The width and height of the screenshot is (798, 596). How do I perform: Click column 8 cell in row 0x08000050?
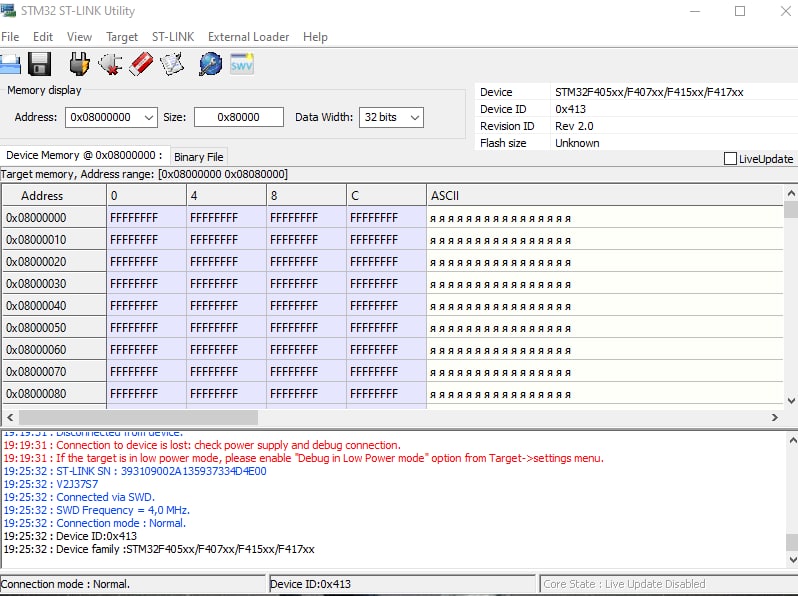(306, 328)
